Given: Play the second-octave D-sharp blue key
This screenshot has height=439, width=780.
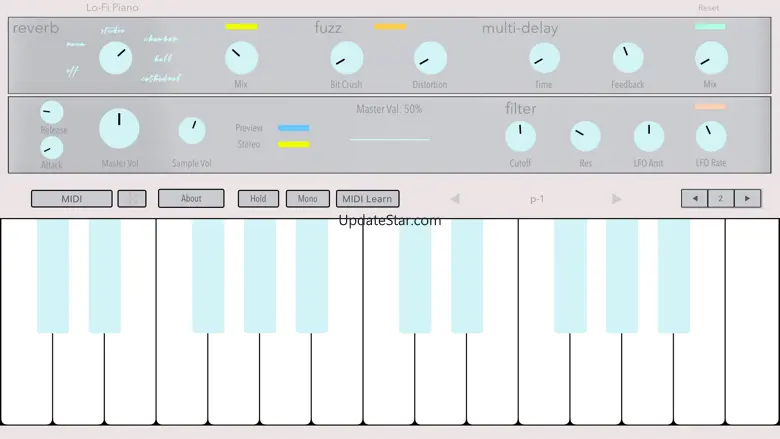Looking at the screenshot, I should [467, 276].
